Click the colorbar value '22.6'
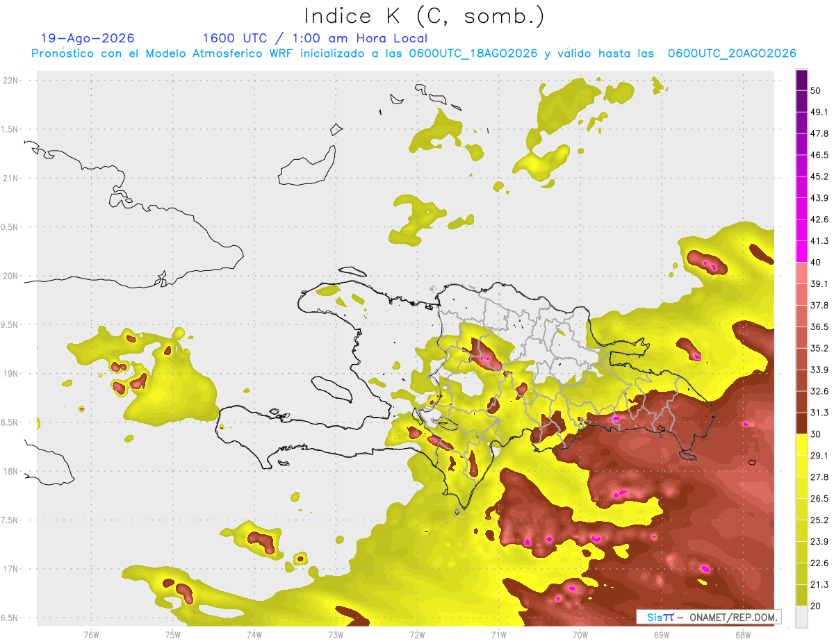Viewport: 834px width, 644px height. [819, 563]
